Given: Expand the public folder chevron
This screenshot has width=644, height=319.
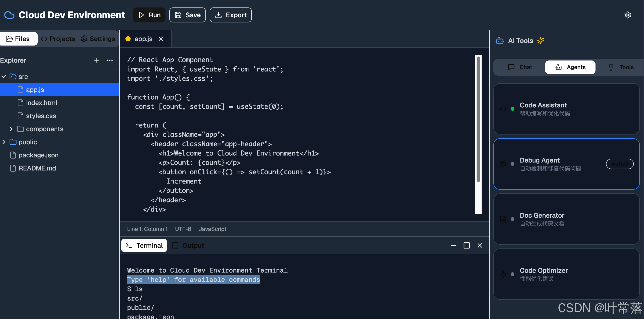Looking at the screenshot, I should click(4, 142).
